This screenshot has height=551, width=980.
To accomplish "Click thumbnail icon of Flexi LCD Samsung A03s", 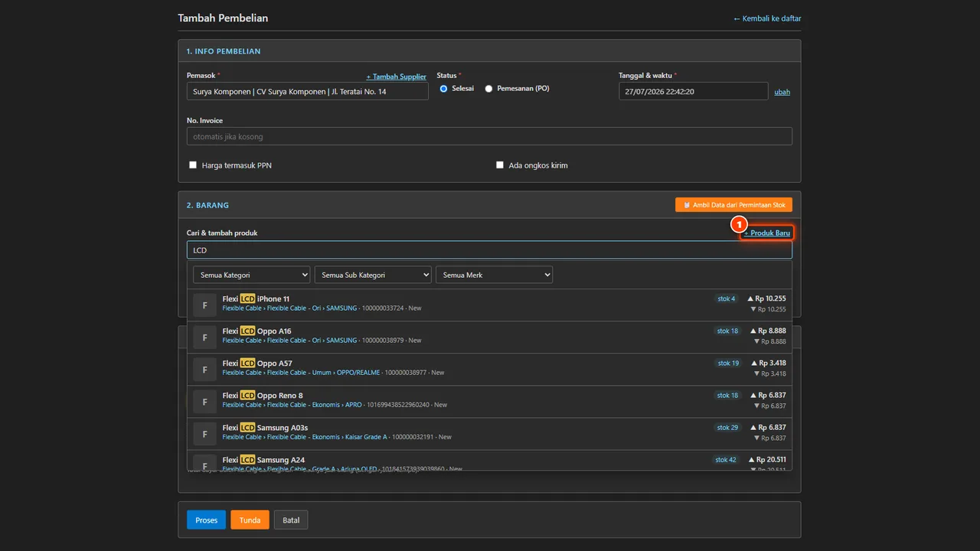I will [204, 433].
